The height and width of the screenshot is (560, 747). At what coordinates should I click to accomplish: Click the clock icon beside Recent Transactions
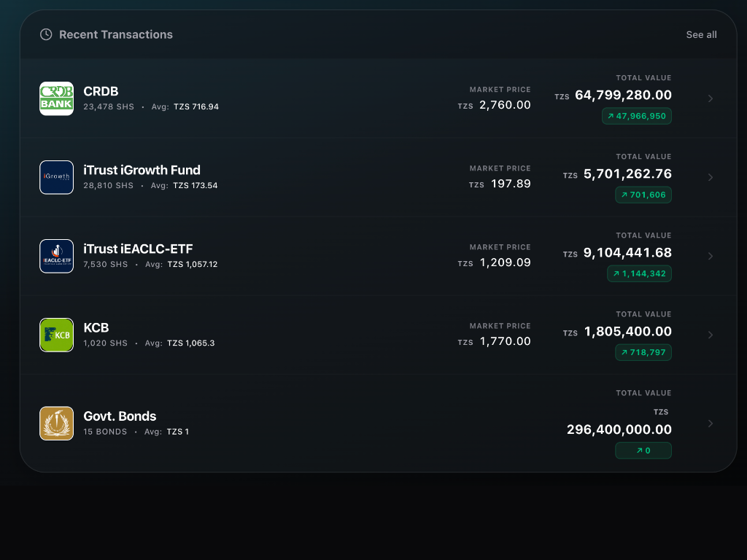(x=46, y=34)
